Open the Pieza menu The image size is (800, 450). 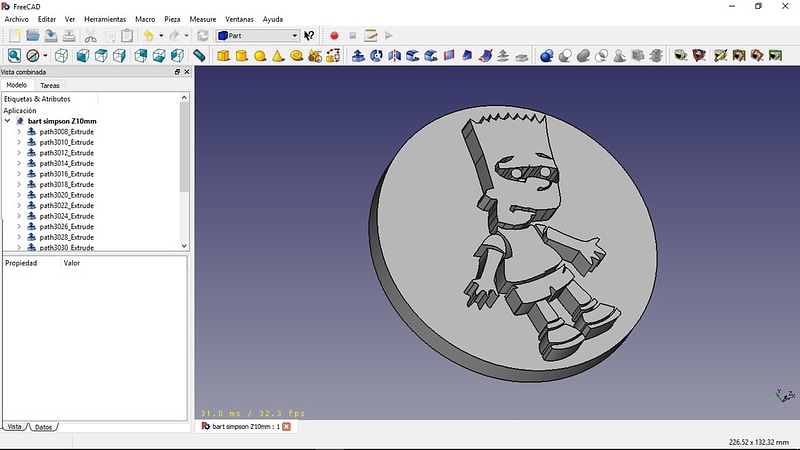(172, 19)
